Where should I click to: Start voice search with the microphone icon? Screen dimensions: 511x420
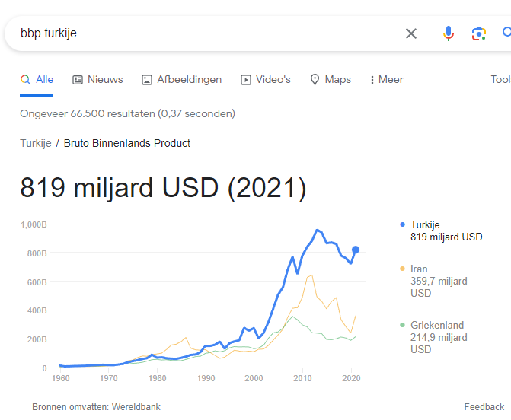tap(449, 33)
